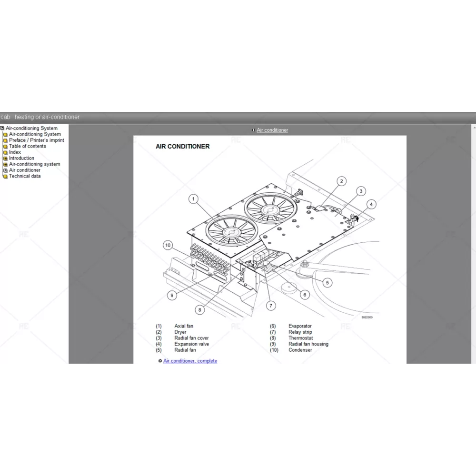
Task: Click the Air conditioner link above the page
Action: (272, 130)
